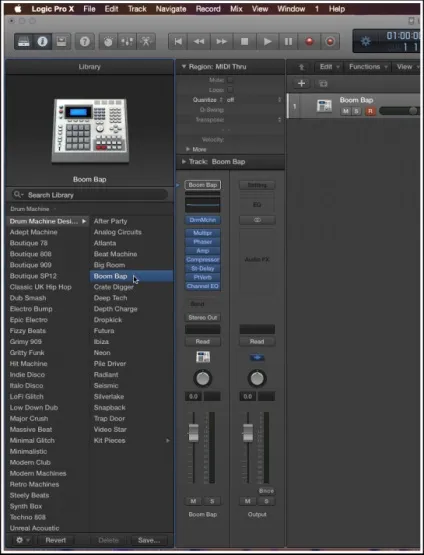Viewport: 424px width, 555px height.
Task: Open the Toolbar toggle icon
Action: [62, 42]
